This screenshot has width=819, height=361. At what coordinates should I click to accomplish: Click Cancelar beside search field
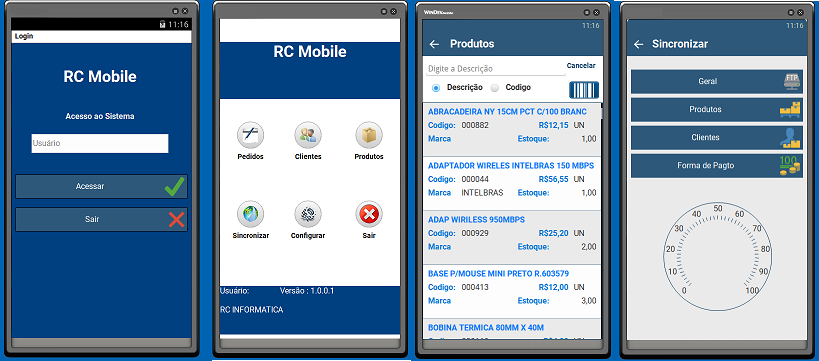coord(581,66)
